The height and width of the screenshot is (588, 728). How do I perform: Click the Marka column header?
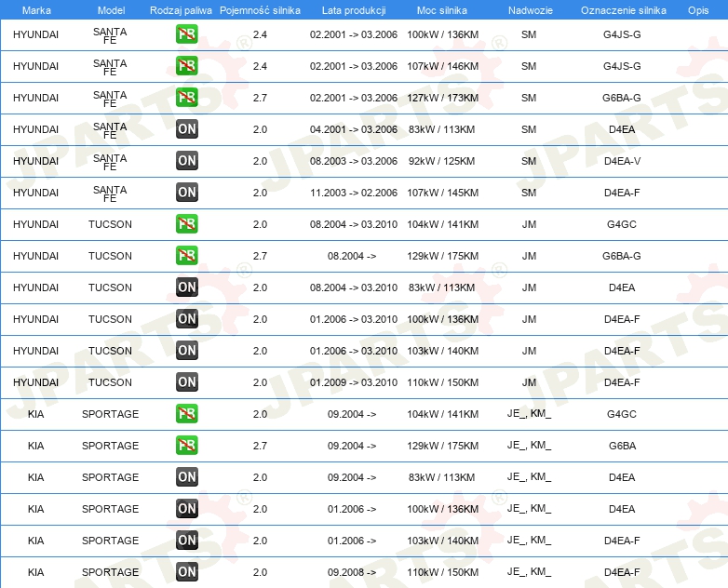[x=36, y=10]
